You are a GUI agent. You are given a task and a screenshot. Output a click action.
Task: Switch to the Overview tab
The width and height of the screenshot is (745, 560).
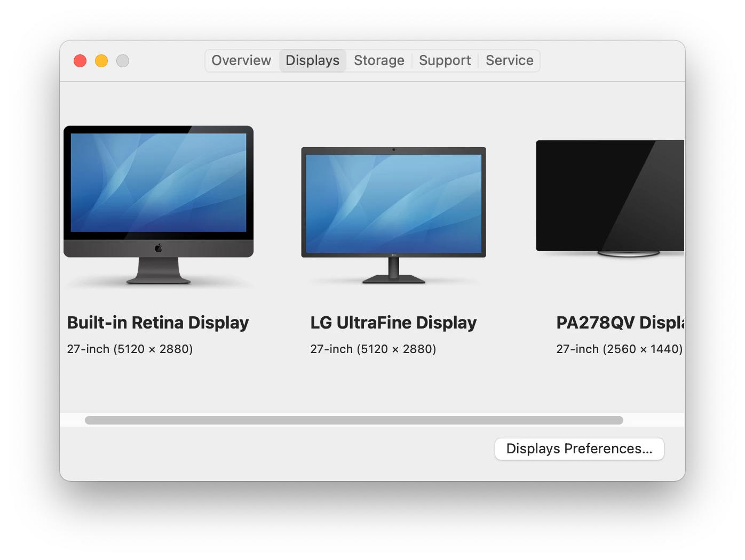[241, 60]
